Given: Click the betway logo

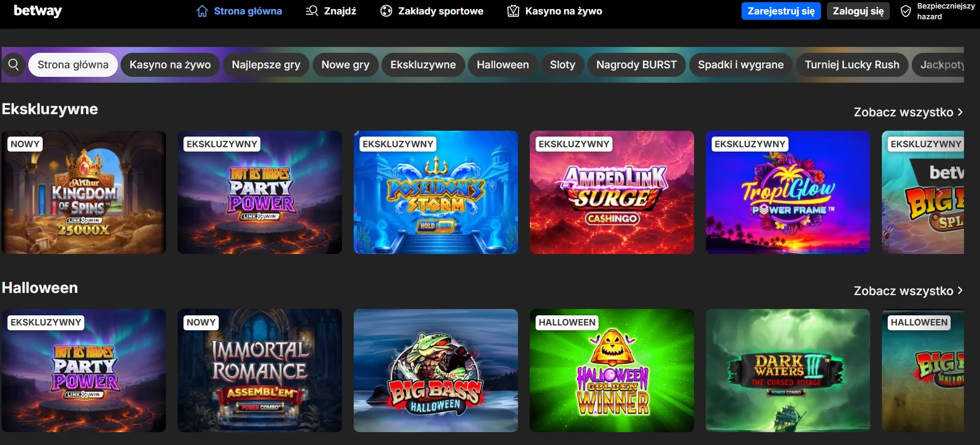Looking at the screenshot, I should (x=37, y=11).
